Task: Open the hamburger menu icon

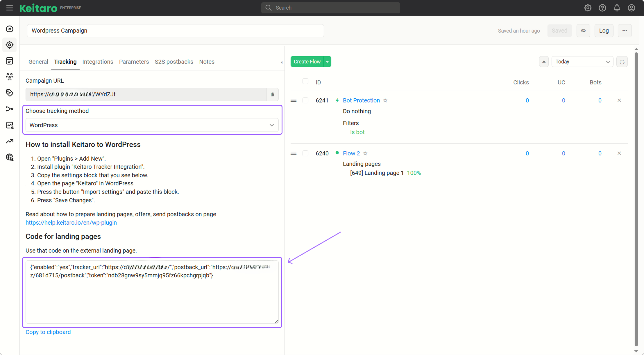Action: 10,8
